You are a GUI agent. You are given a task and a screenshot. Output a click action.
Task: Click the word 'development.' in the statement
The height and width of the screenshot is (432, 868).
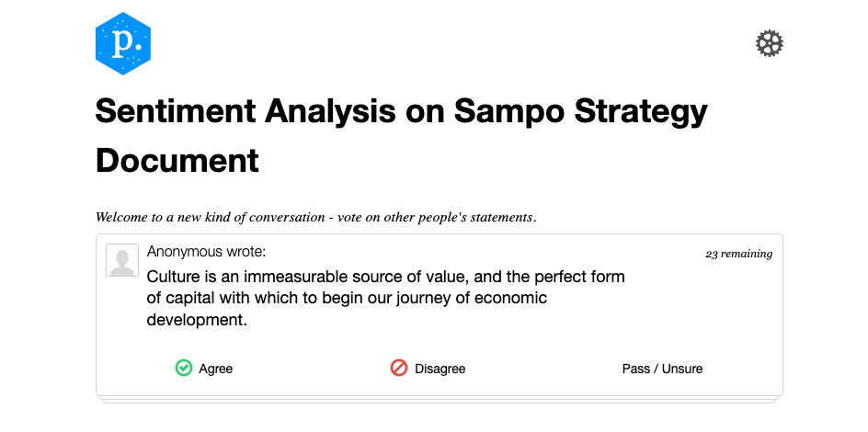pyautogui.click(x=197, y=320)
